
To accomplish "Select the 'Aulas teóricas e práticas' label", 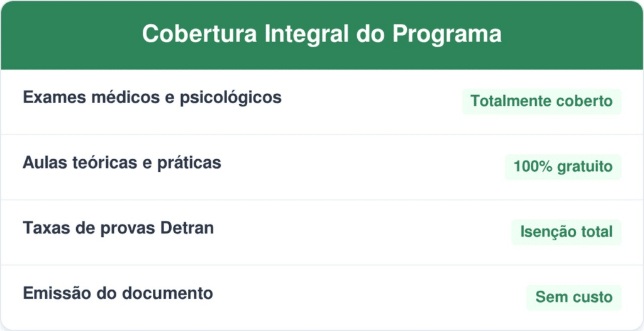I will click(x=122, y=163).
